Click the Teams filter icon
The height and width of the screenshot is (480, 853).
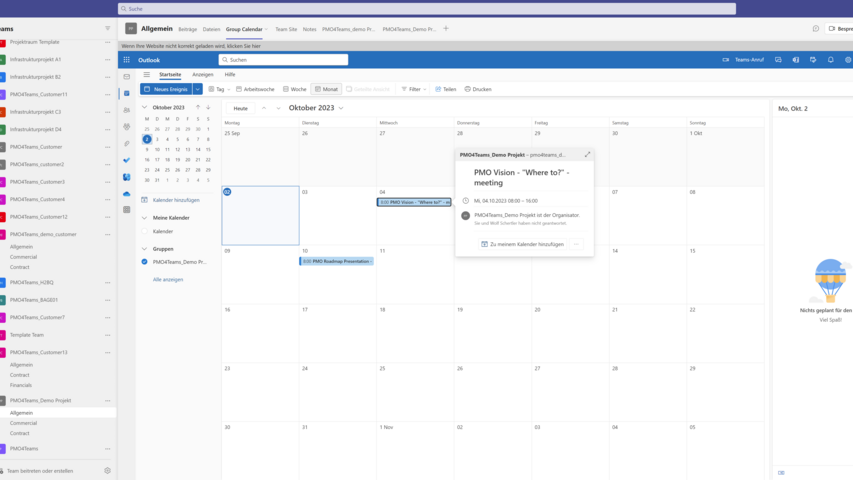click(108, 29)
